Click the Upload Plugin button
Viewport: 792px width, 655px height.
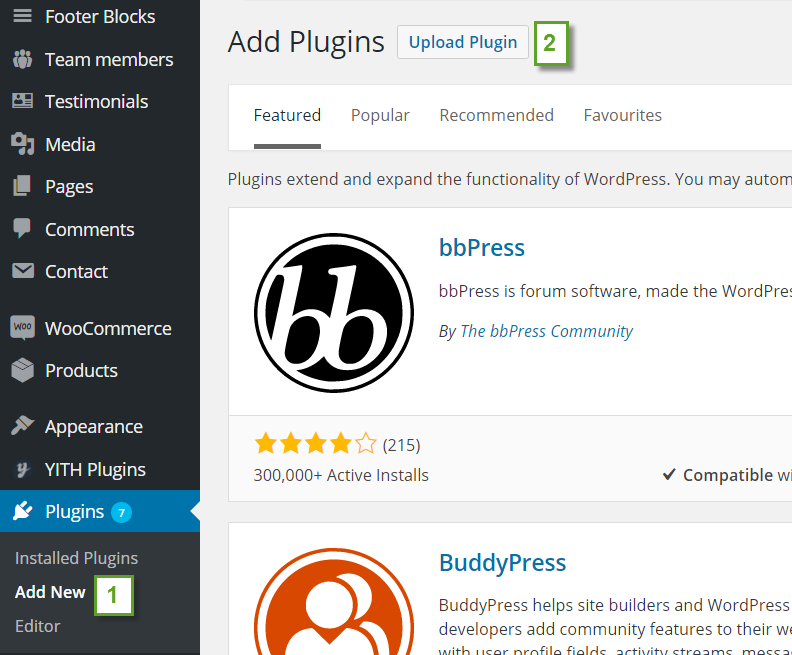463,42
